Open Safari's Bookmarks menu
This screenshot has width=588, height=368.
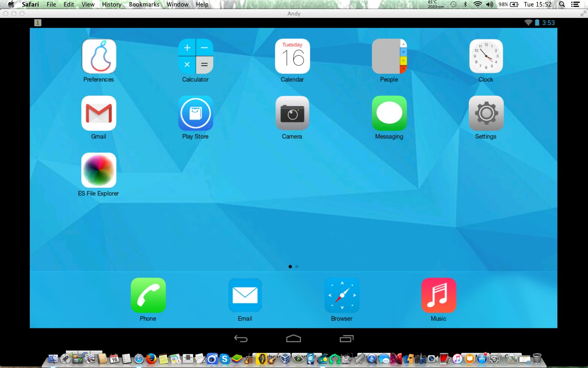point(144,4)
